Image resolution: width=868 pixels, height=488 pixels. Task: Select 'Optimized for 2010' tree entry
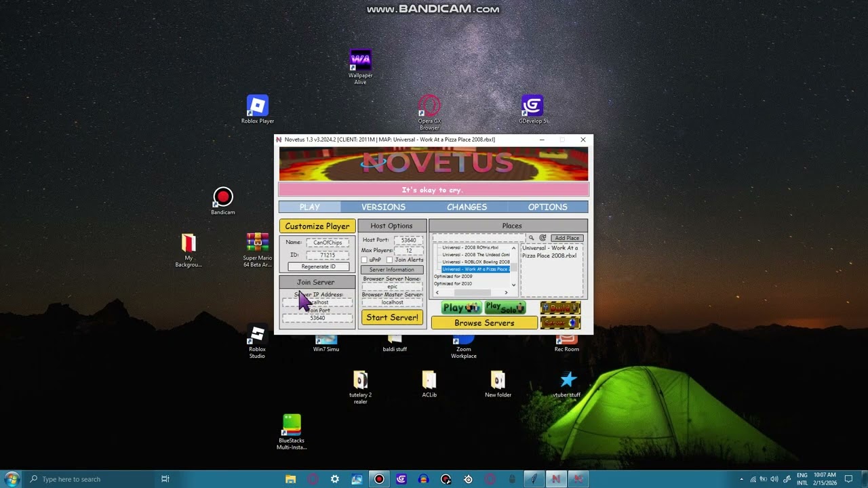click(453, 284)
